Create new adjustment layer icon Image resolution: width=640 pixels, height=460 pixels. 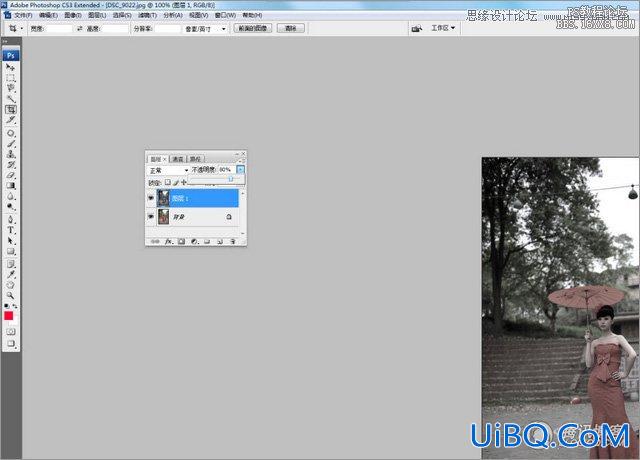point(194,242)
